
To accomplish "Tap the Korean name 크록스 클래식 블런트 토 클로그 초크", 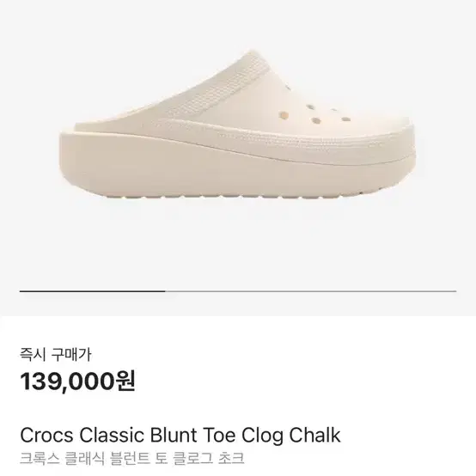I will tap(132, 458).
